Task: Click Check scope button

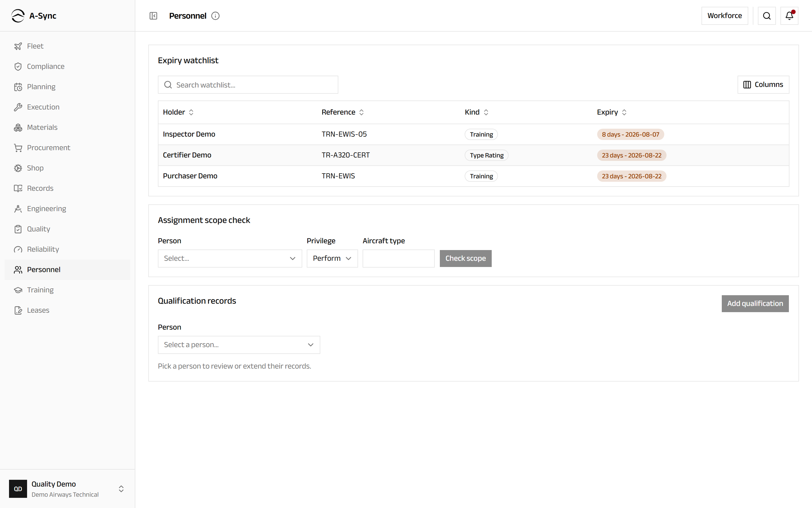Action: click(x=465, y=258)
